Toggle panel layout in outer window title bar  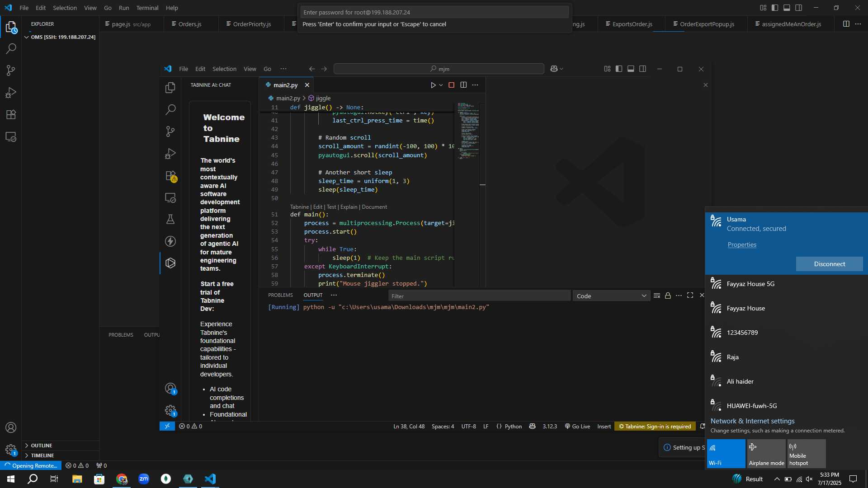click(787, 8)
